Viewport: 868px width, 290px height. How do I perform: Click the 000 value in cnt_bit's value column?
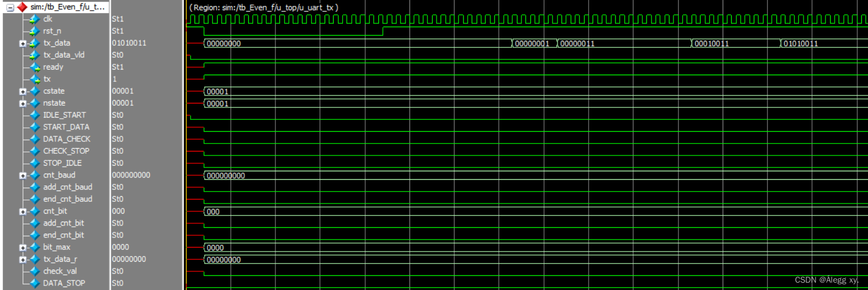tap(119, 211)
